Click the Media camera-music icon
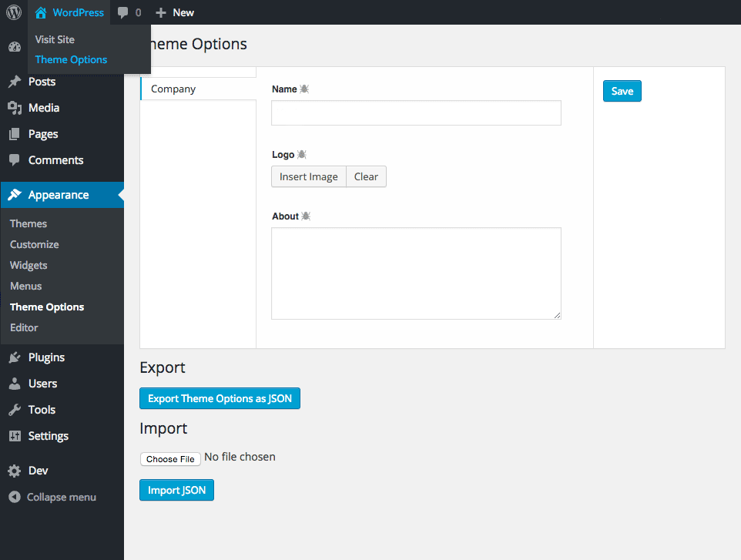741x560 pixels. coord(15,108)
